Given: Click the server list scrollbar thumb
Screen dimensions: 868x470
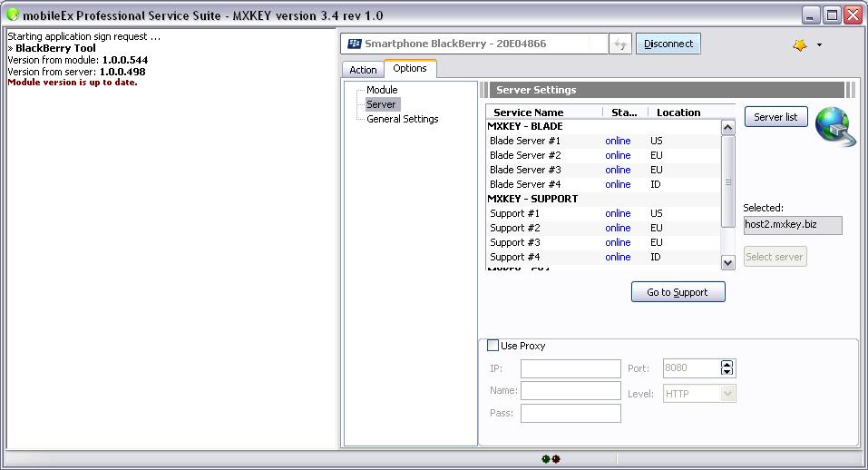Looking at the screenshot, I should 727,181.
